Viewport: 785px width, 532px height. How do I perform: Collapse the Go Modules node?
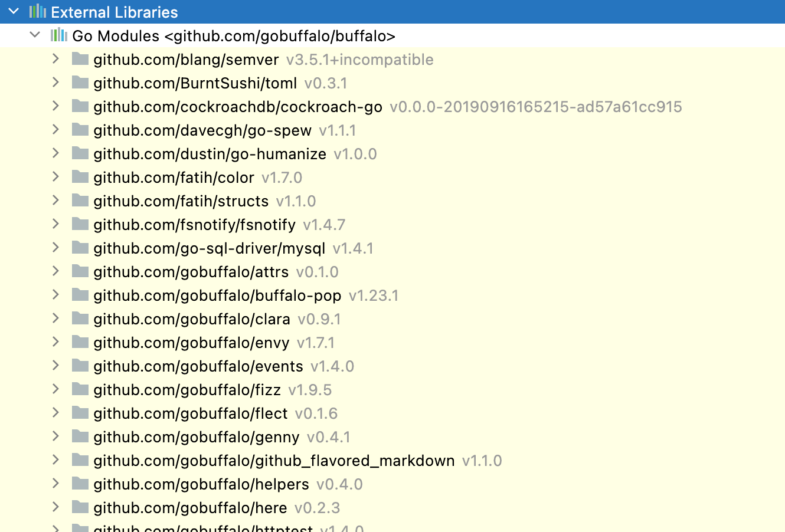(35, 35)
